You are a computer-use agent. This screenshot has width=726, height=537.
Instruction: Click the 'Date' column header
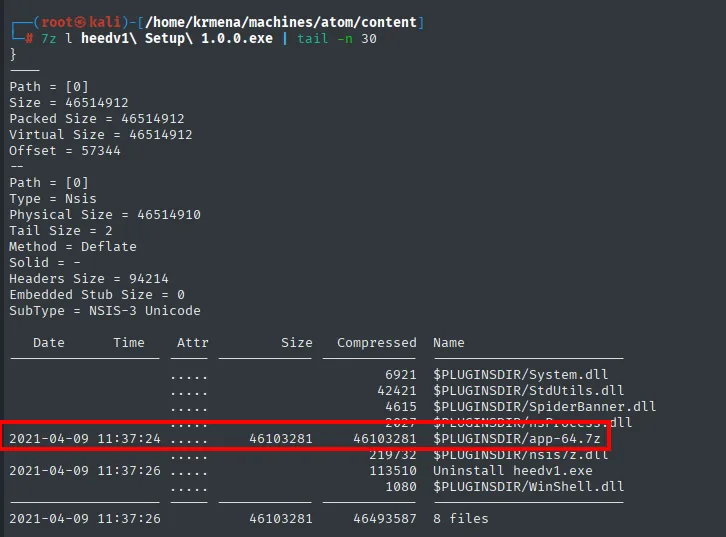[x=49, y=343]
